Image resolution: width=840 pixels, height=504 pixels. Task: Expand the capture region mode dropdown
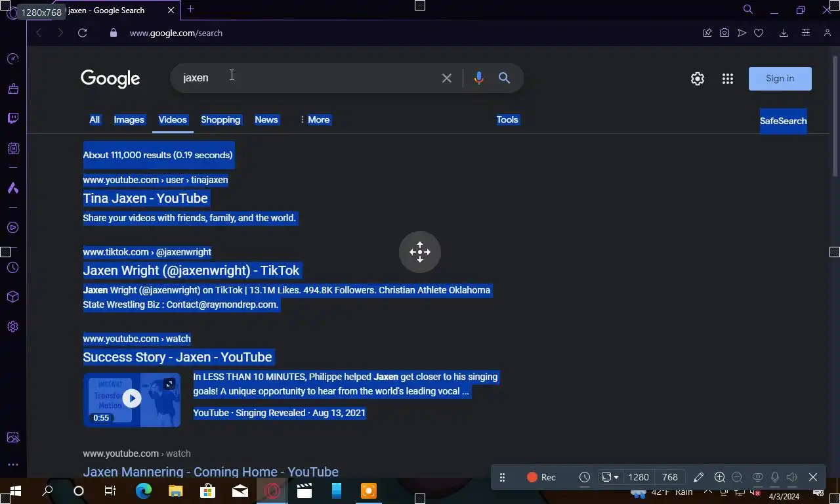point(610,477)
